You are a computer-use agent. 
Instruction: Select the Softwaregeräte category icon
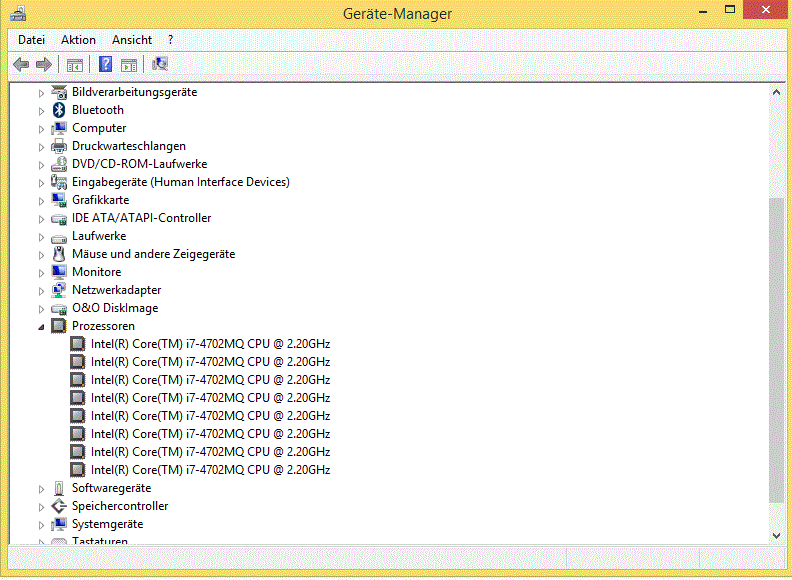tap(59, 489)
